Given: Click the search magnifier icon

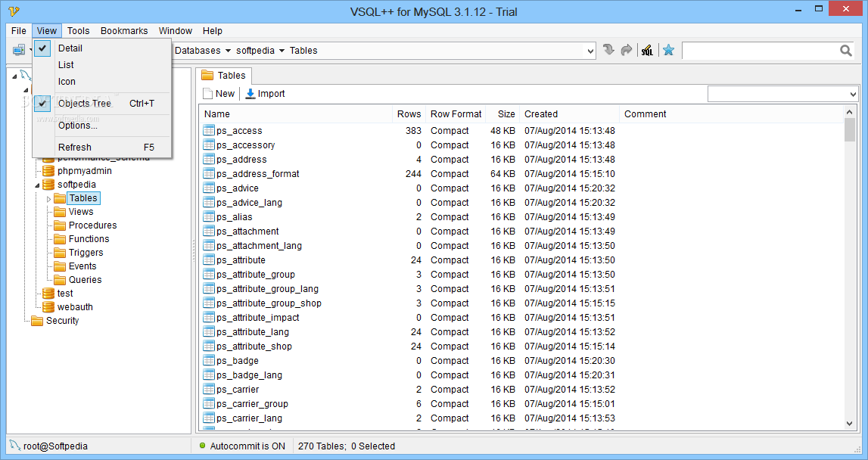Looking at the screenshot, I should coord(846,51).
